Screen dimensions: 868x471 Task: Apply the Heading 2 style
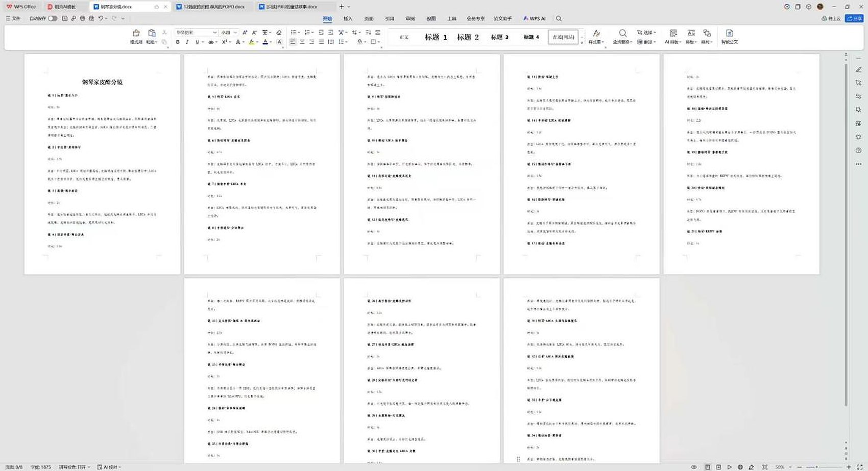tap(468, 37)
